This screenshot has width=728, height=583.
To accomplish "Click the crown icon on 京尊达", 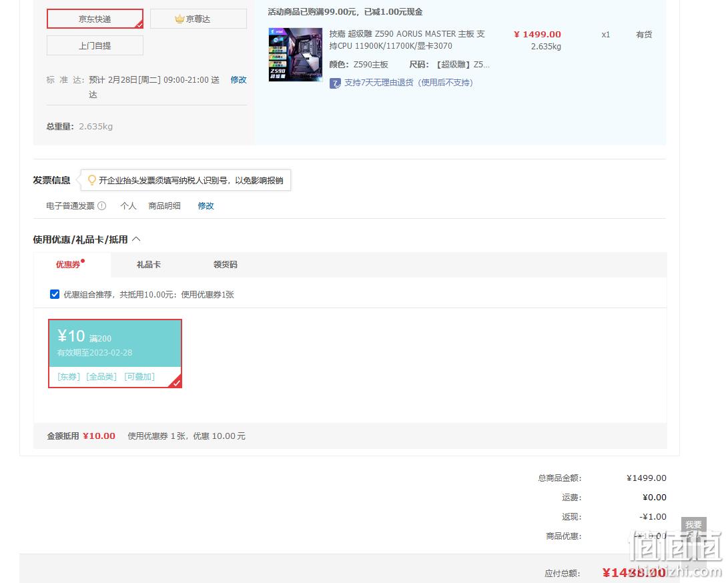I will point(179,19).
